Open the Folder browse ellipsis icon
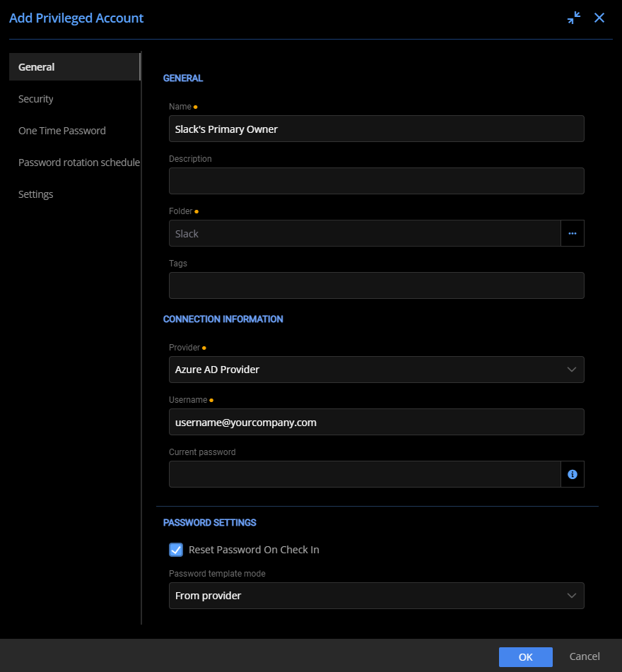 [573, 233]
